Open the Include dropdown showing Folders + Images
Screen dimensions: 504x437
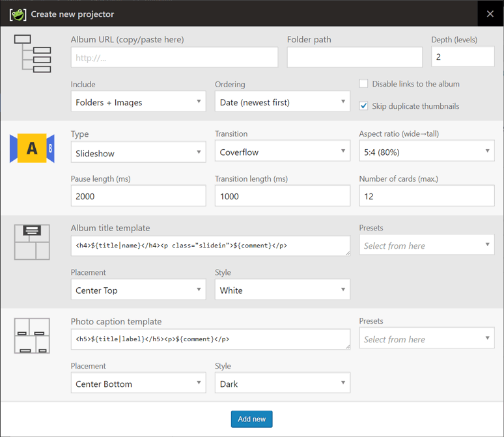tap(138, 102)
